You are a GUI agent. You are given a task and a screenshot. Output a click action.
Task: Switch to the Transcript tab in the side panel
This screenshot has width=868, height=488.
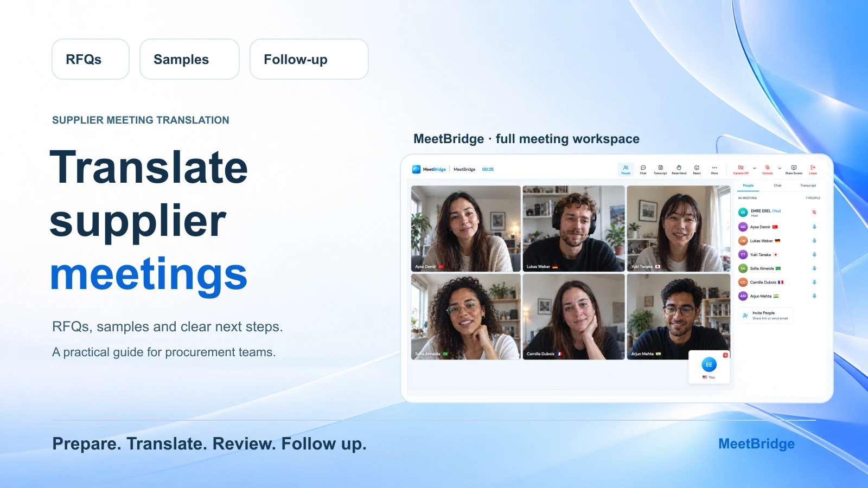tap(808, 186)
